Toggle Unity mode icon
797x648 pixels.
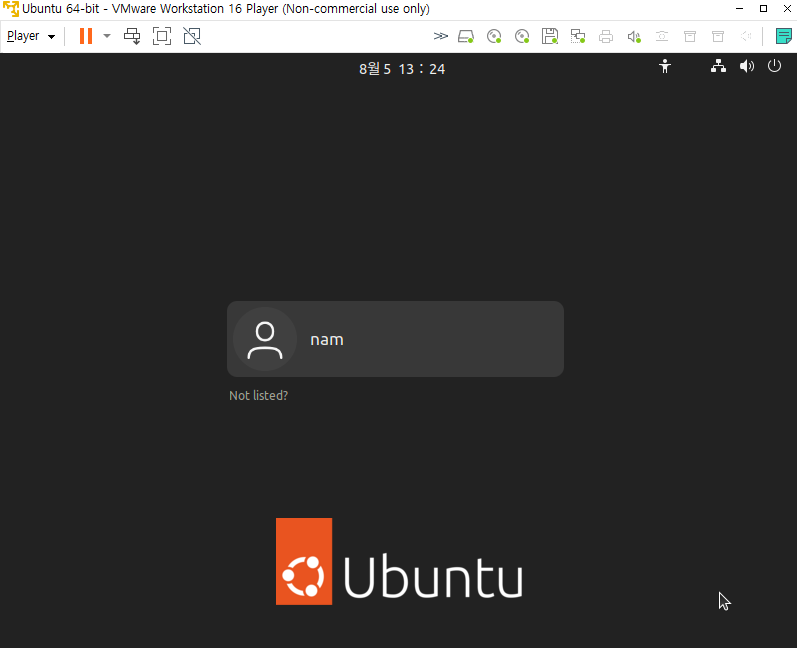[192, 36]
